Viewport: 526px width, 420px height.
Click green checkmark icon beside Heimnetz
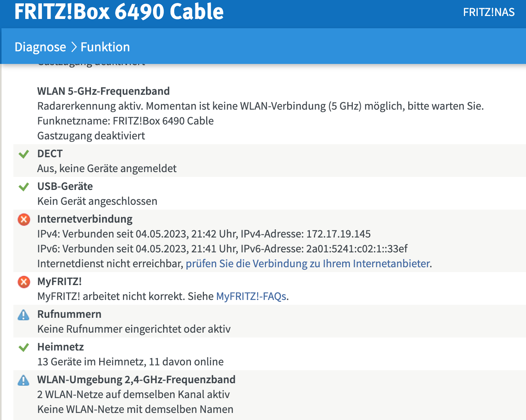(x=24, y=348)
